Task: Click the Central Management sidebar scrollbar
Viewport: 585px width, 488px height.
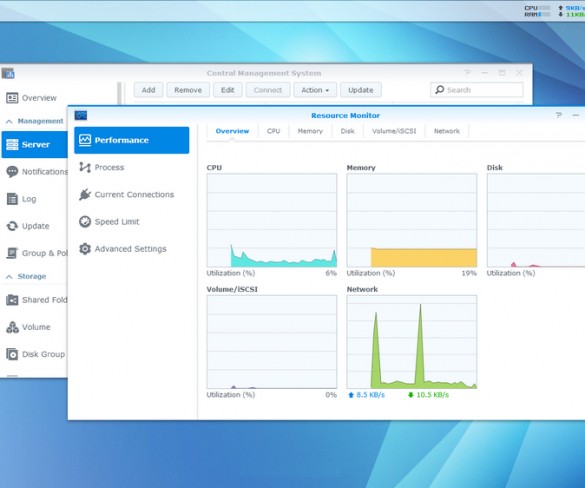Action: coord(119,93)
